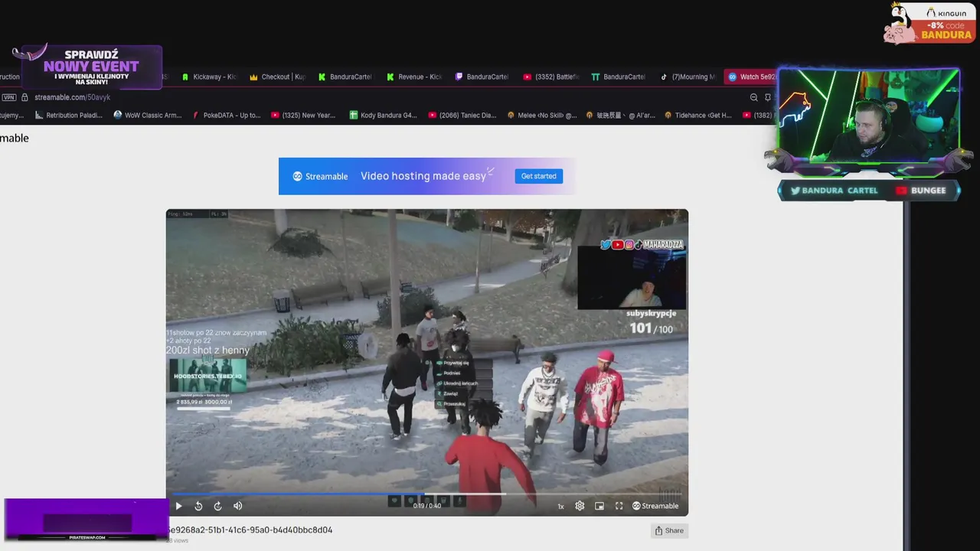
Task: Click the zoom magnifier icon in address bar
Action: [753, 97]
